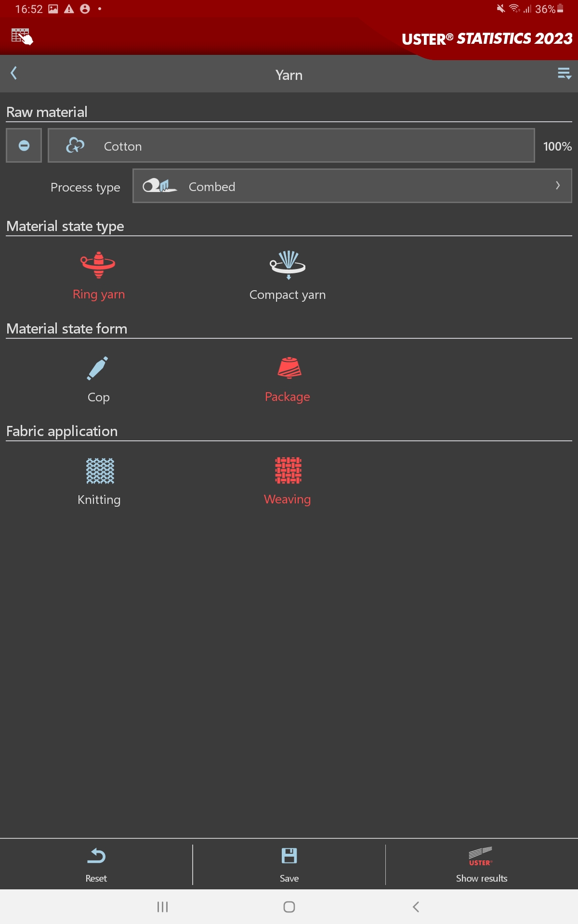The height and width of the screenshot is (924, 578).
Task: Choose the Package label
Action: pos(288,397)
